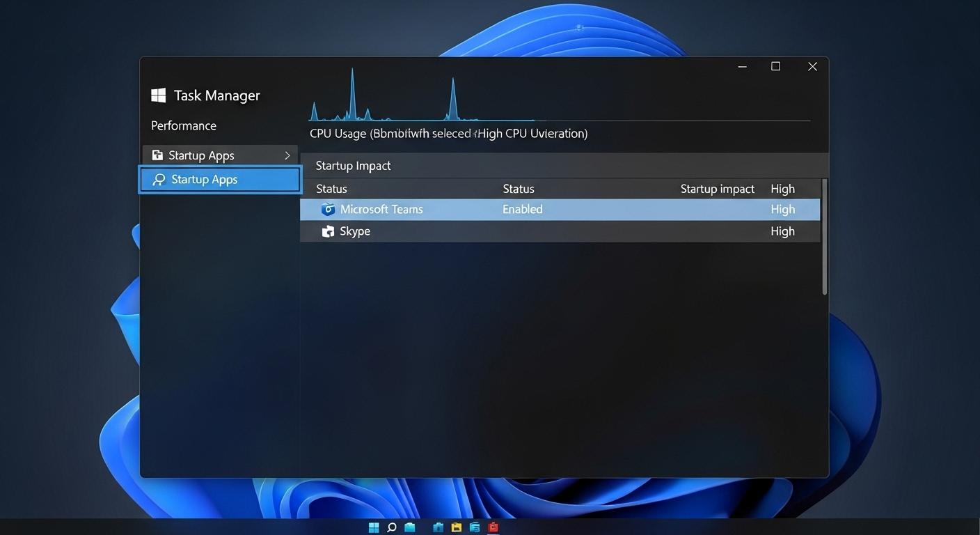Open the red app from the taskbar
Viewport: 980px width, 535px height.
493,527
